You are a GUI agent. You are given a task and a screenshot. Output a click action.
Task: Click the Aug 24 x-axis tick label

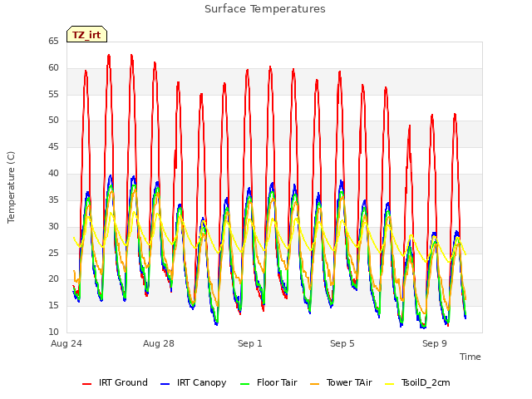[x=66, y=343]
